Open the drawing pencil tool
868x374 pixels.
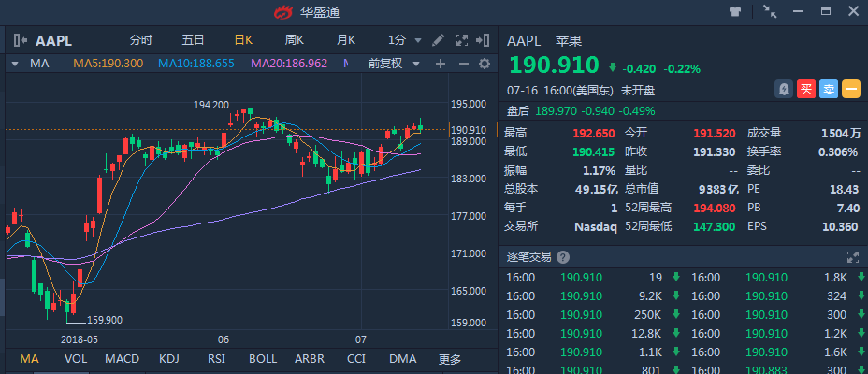tap(438, 40)
